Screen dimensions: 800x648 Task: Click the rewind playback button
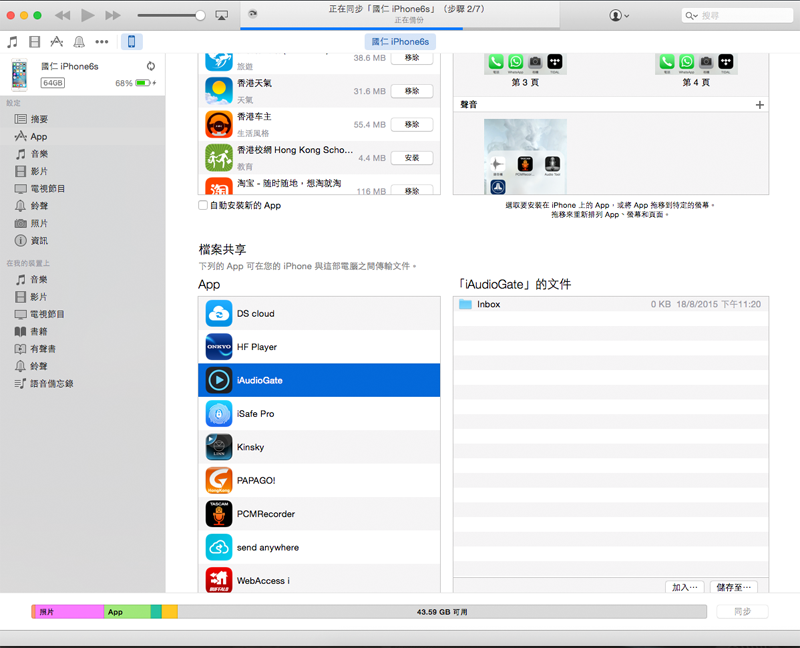[62, 15]
